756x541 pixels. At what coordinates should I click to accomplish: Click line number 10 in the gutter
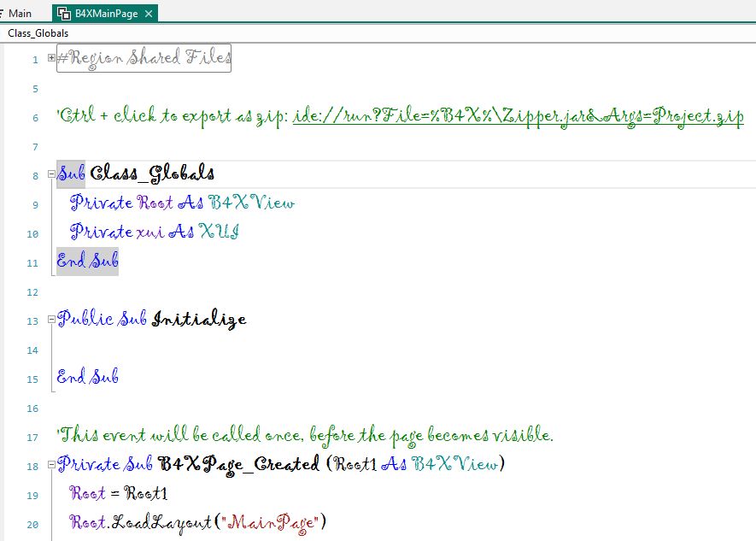32,232
